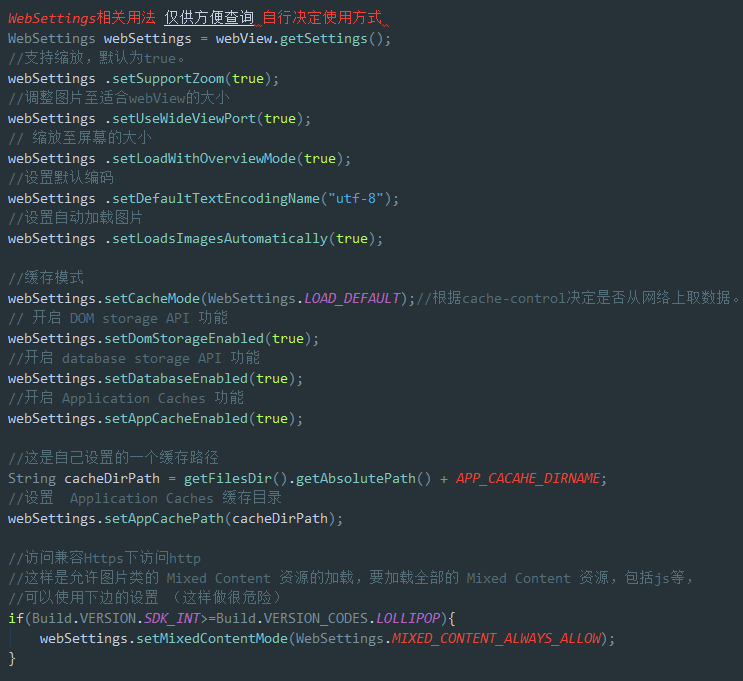Click the 自行决定使用方式 red text
This screenshot has height=681, width=743.
pyautogui.click(x=322, y=18)
